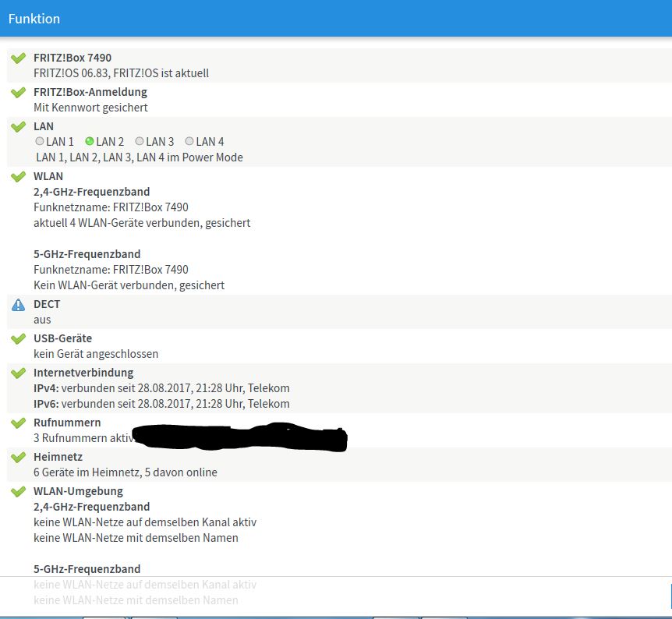This screenshot has height=619, width=672.
Task: Click the LAN 1 status indicator
Action: coord(40,140)
